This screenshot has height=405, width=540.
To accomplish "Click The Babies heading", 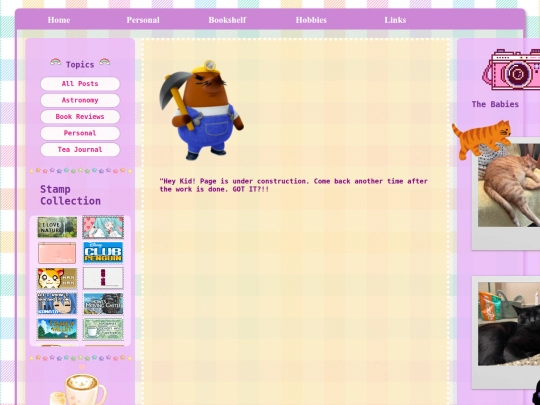I will point(495,104).
